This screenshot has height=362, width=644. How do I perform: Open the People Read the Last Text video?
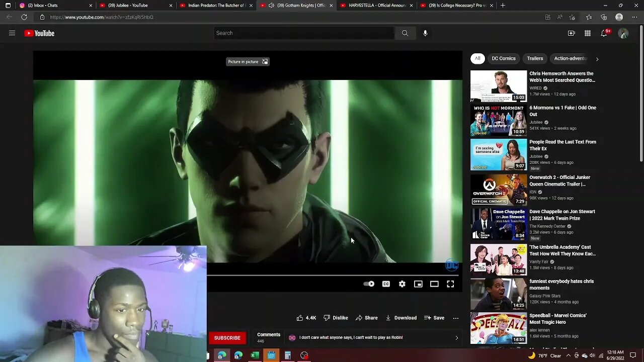[562, 145]
